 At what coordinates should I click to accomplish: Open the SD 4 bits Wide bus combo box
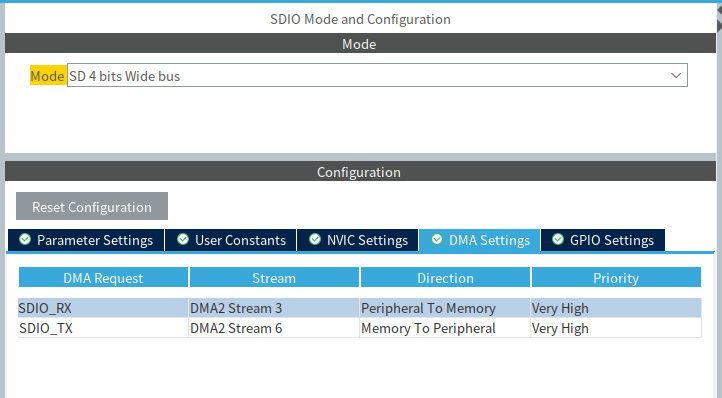(x=377, y=76)
